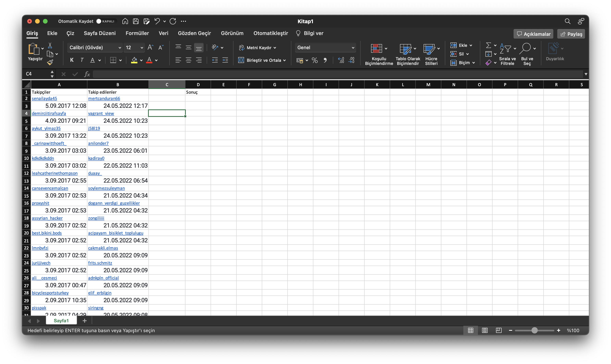This screenshot has height=364, width=611.
Task: Toggle align text right
Action: 199,60
